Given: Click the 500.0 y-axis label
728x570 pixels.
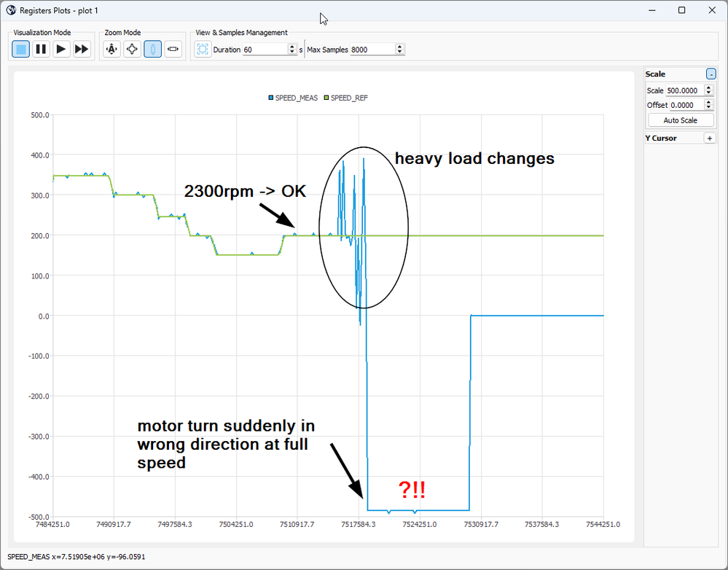Looking at the screenshot, I should point(40,115).
